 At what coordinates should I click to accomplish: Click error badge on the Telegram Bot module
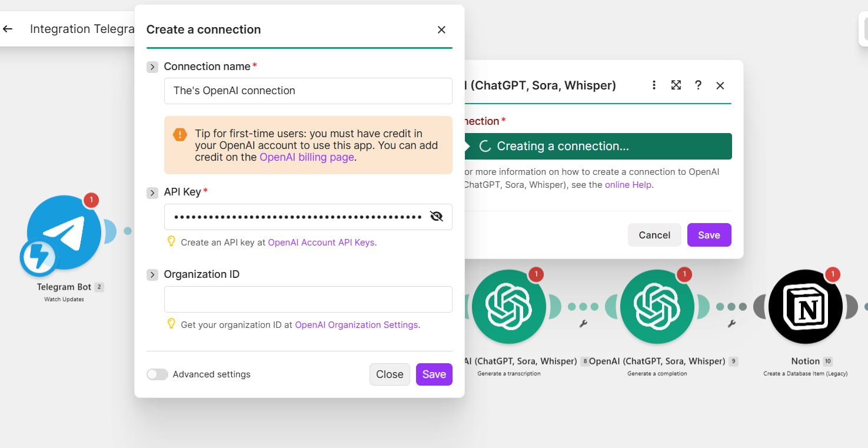pos(91,200)
